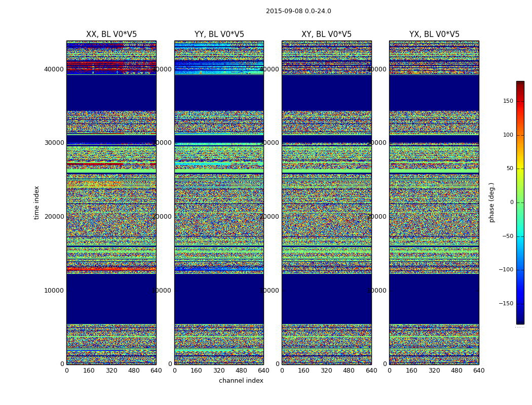Click the "XY, BL V0*V5" subplot title

(x=326, y=34)
